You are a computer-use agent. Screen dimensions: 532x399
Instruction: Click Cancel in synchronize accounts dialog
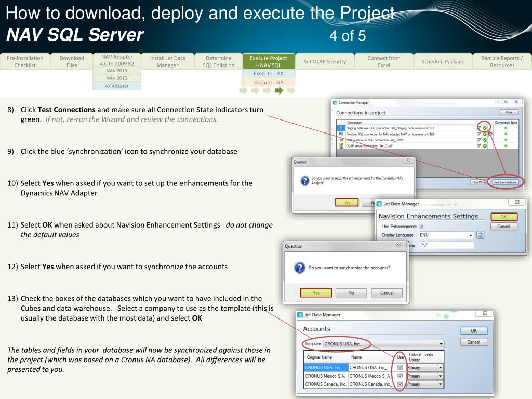point(387,292)
